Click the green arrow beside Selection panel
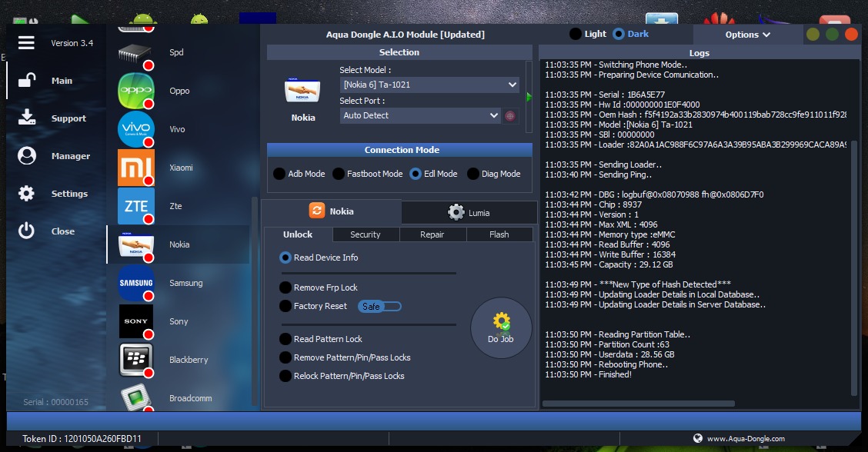Image resolution: width=868 pixels, height=452 pixels. pyautogui.click(x=529, y=98)
